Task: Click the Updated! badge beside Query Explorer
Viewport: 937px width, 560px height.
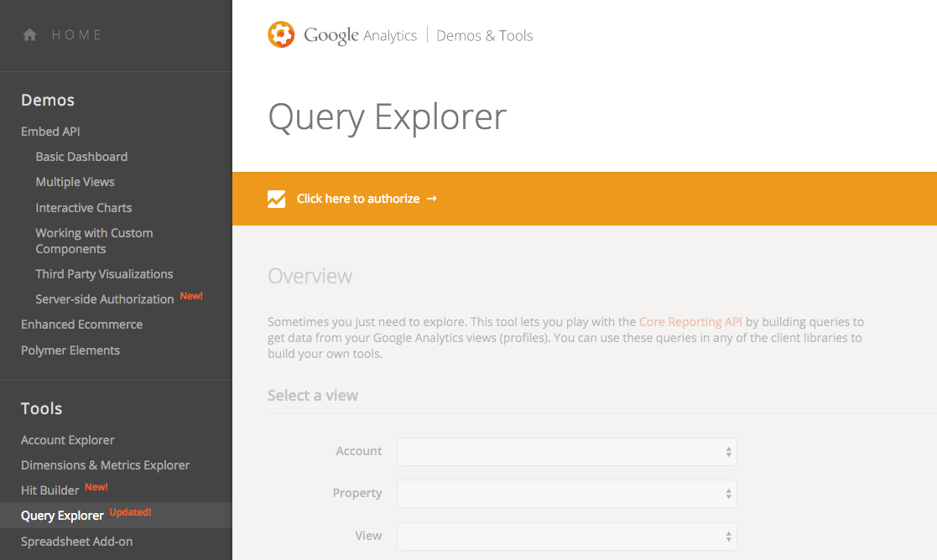Action: [130, 512]
